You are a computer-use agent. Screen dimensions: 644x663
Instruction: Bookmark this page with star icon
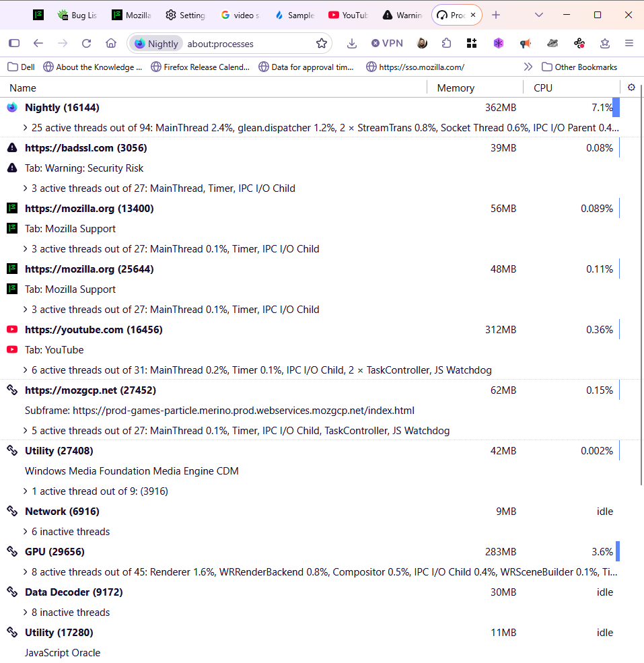click(322, 43)
